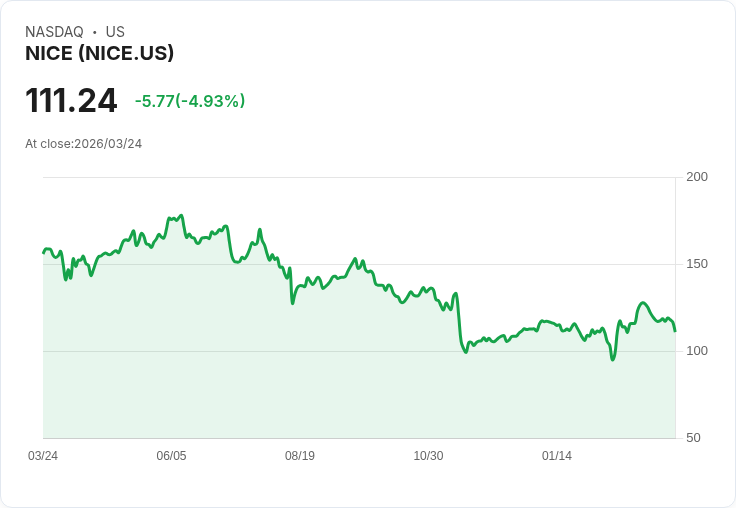Click the rightmost end of the price line
The width and height of the screenshot is (736, 508).
pyautogui.click(x=675, y=330)
